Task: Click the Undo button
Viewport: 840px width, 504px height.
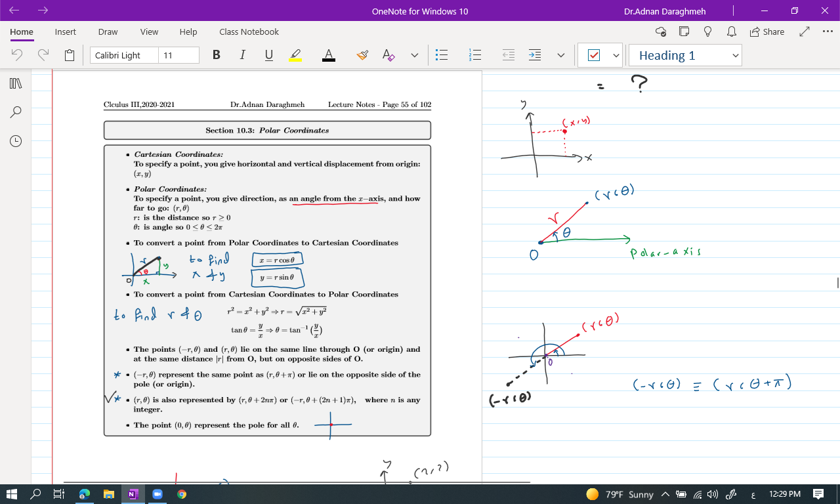Action: pos(18,55)
